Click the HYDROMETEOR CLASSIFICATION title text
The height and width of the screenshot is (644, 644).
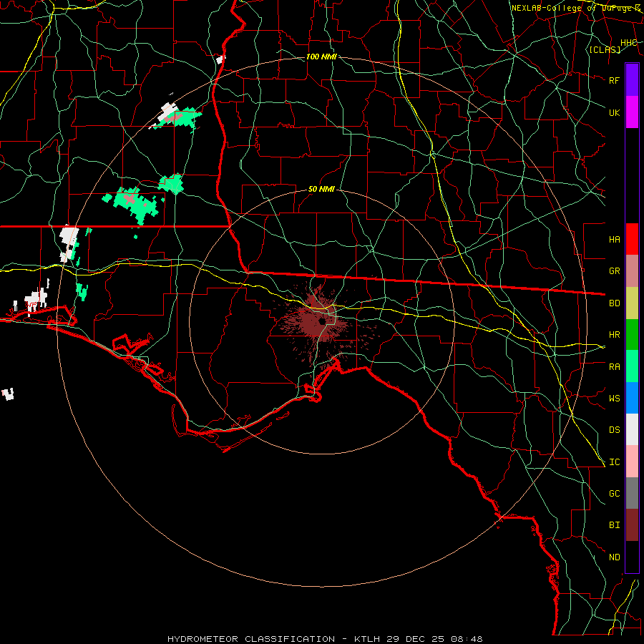tap(251, 639)
